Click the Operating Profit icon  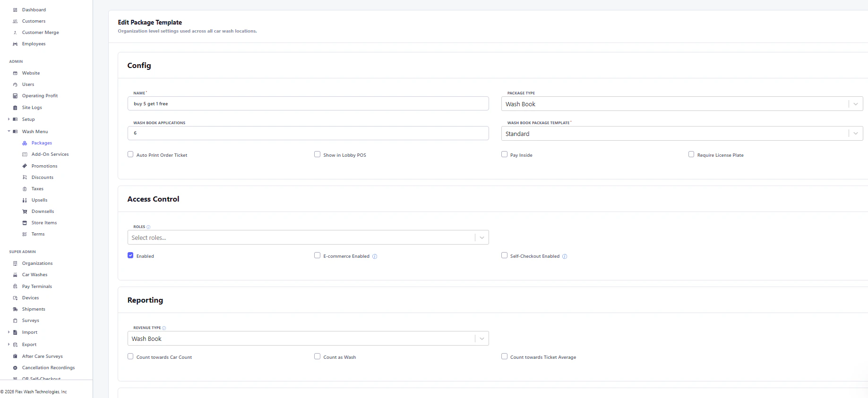coord(15,96)
